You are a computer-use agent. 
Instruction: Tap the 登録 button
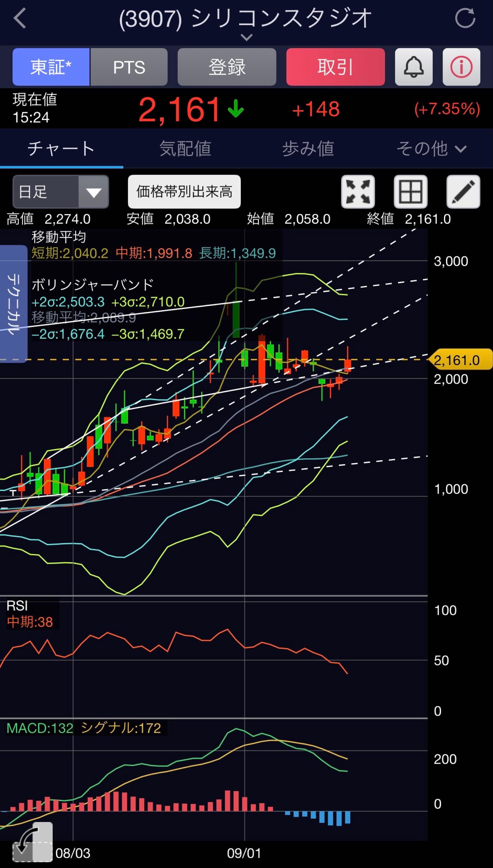click(227, 67)
